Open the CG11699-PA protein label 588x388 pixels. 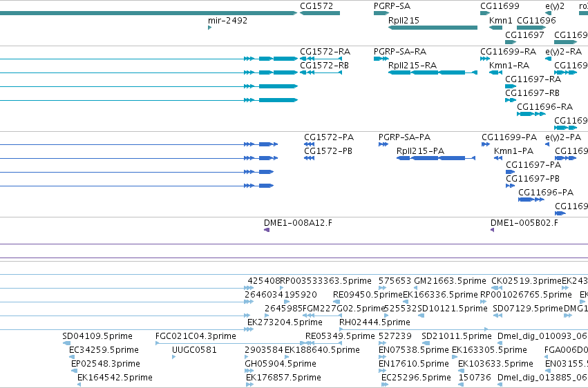click(x=509, y=137)
